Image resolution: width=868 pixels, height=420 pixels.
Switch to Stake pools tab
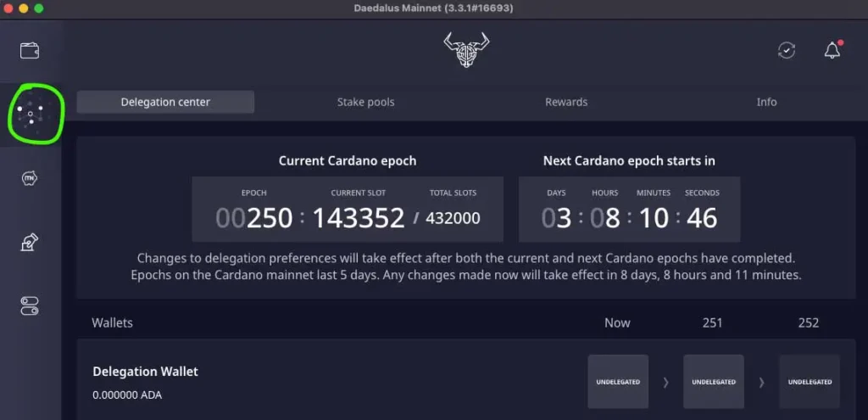365,102
